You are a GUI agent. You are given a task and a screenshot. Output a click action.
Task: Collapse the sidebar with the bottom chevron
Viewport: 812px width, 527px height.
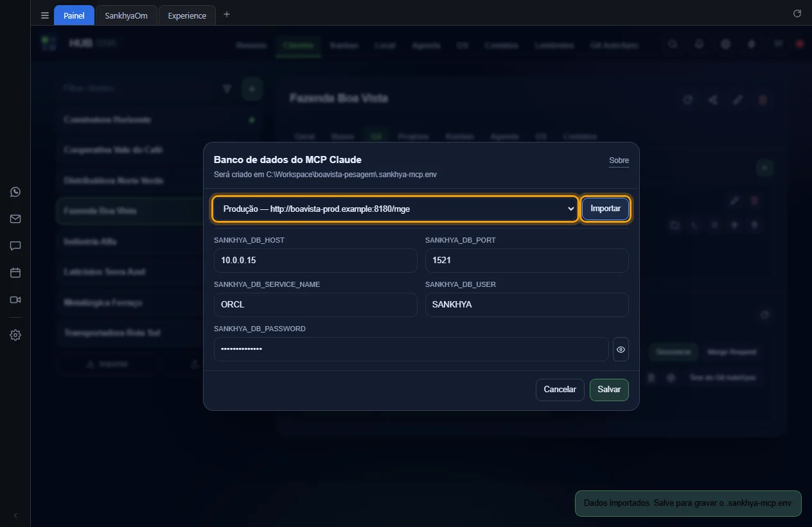click(15, 515)
